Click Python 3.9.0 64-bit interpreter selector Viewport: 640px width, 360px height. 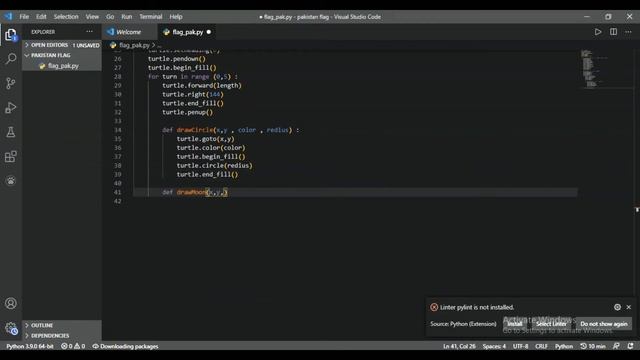click(x=30, y=346)
